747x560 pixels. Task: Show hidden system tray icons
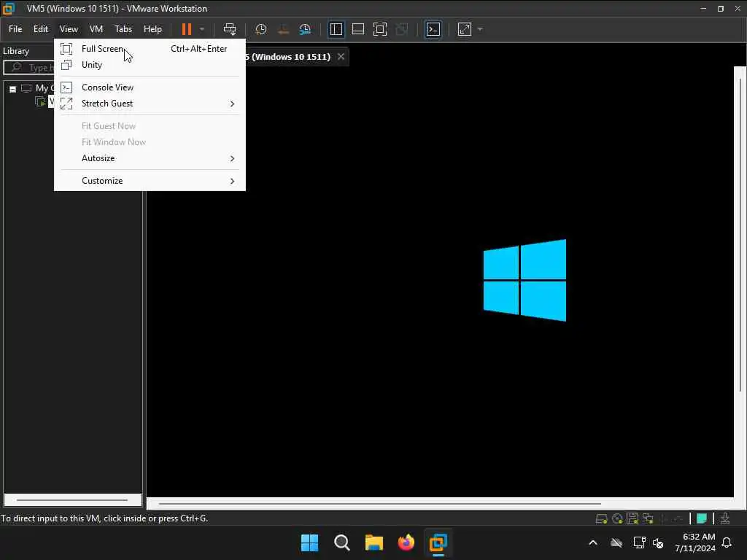(593, 542)
